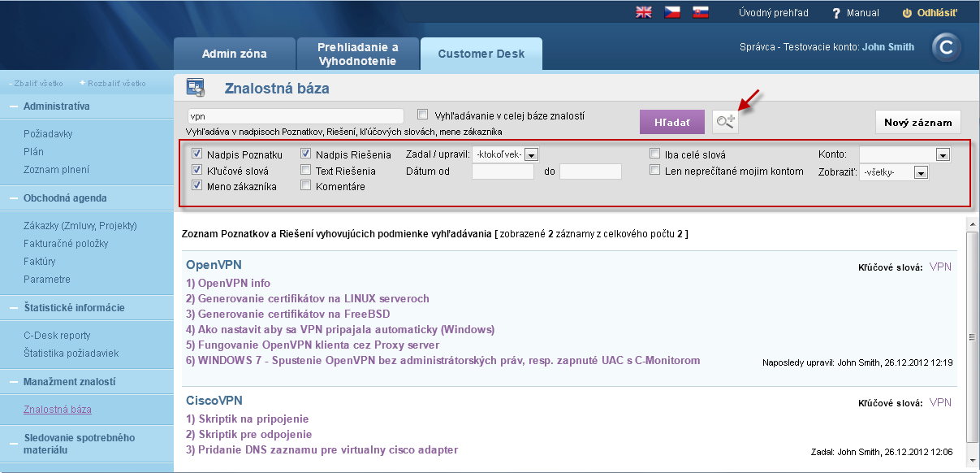Check the Komentáre checkbox
This screenshot has height=473, width=980.
pyautogui.click(x=306, y=185)
